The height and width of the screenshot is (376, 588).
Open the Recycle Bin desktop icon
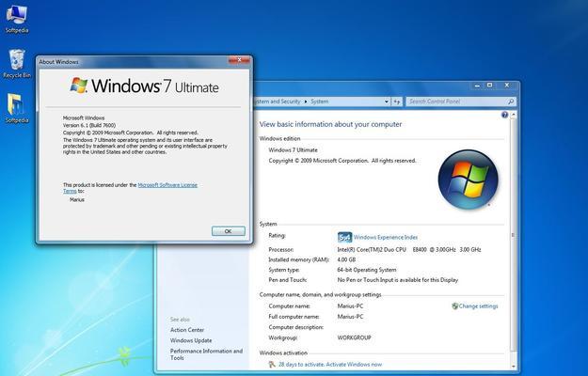coord(17,64)
